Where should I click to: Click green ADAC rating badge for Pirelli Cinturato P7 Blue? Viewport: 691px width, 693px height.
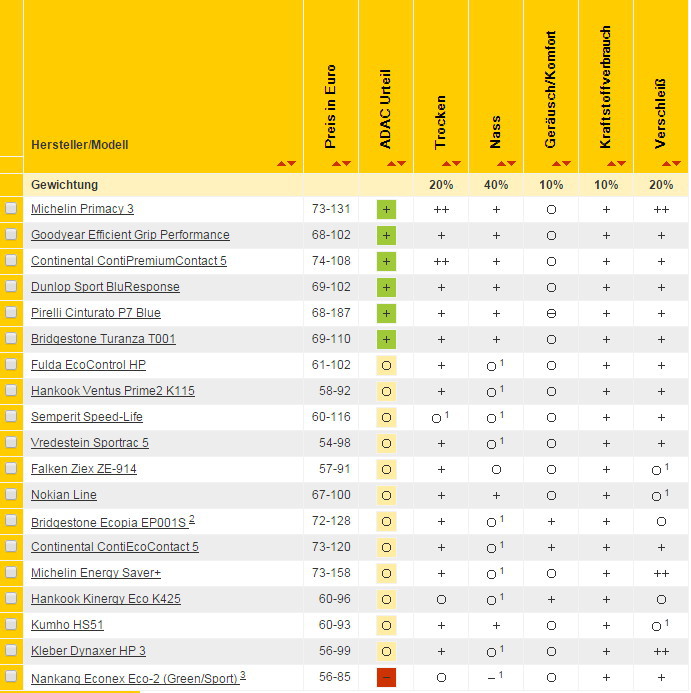(x=386, y=313)
